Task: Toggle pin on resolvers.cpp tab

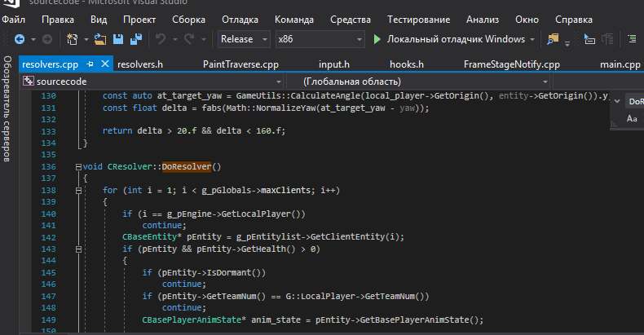Action: click(90, 64)
